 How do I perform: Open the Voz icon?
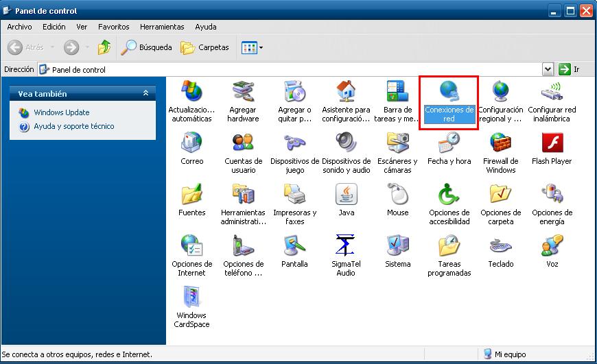coord(552,245)
